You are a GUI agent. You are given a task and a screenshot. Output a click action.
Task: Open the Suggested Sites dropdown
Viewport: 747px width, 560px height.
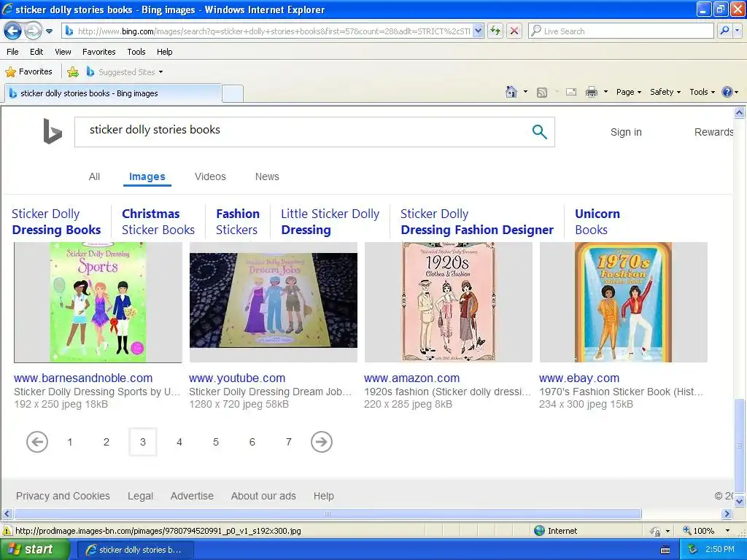[125, 72]
